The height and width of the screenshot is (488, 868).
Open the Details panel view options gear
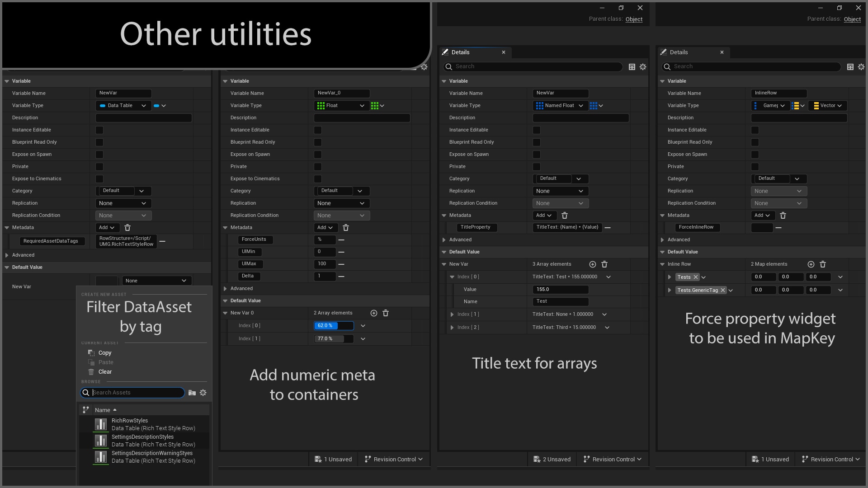(x=643, y=66)
